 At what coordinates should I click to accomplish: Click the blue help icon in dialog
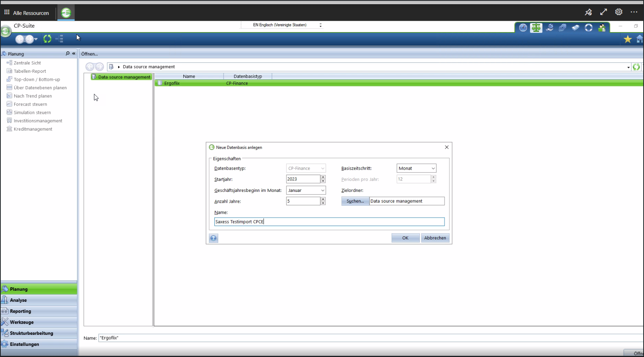pyautogui.click(x=214, y=238)
